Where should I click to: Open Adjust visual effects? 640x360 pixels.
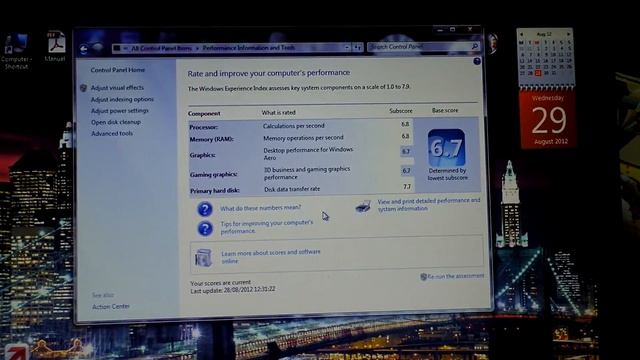coord(117,88)
